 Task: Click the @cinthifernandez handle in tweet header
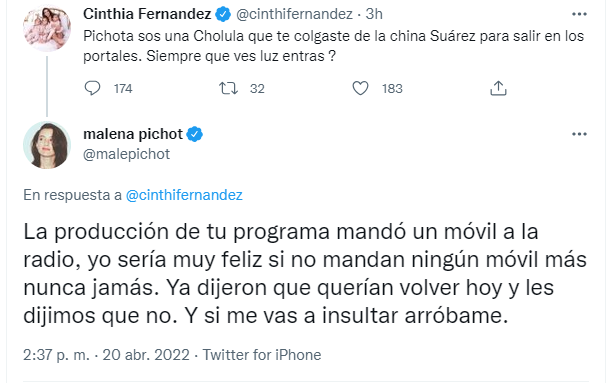(x=295, y=14)
